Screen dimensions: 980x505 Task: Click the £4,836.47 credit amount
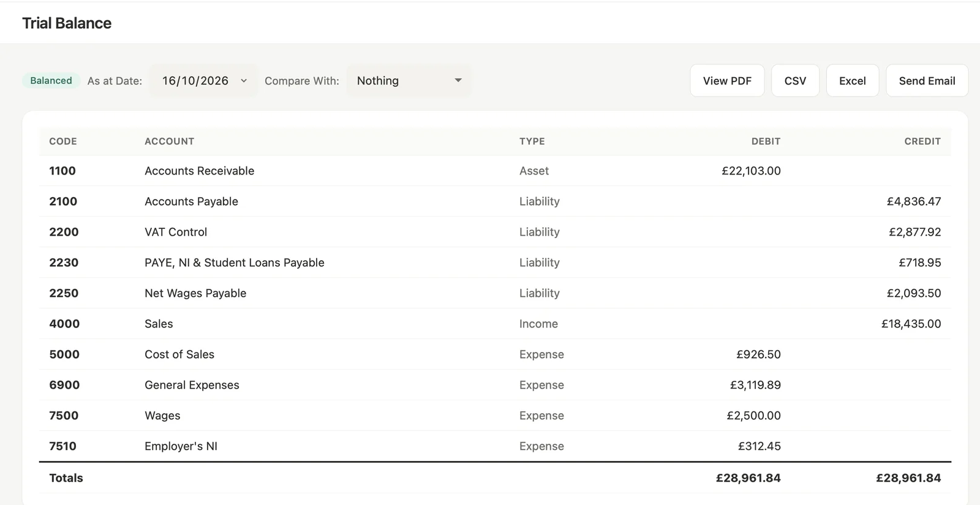pos(914,201)
